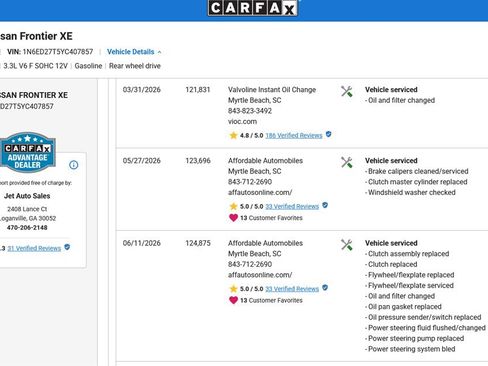Click affautosonline.com/ in 05/27/2026 row
This screenshot has width=488, height=366.
coord(260,192)
